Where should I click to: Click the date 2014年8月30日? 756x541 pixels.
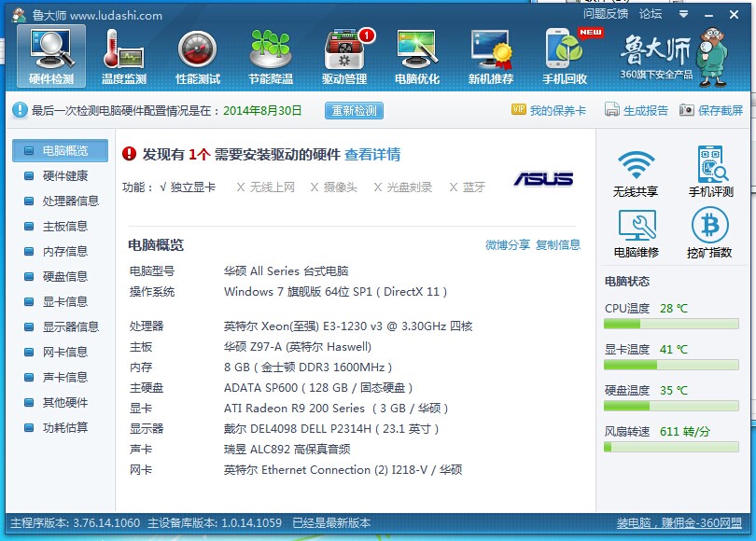pos(262,110)
